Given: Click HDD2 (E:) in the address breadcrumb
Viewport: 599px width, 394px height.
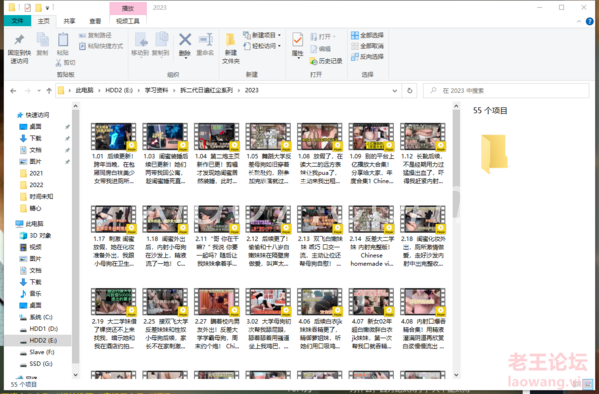Looking at the screenshot, I should click(x=119, y=91).
